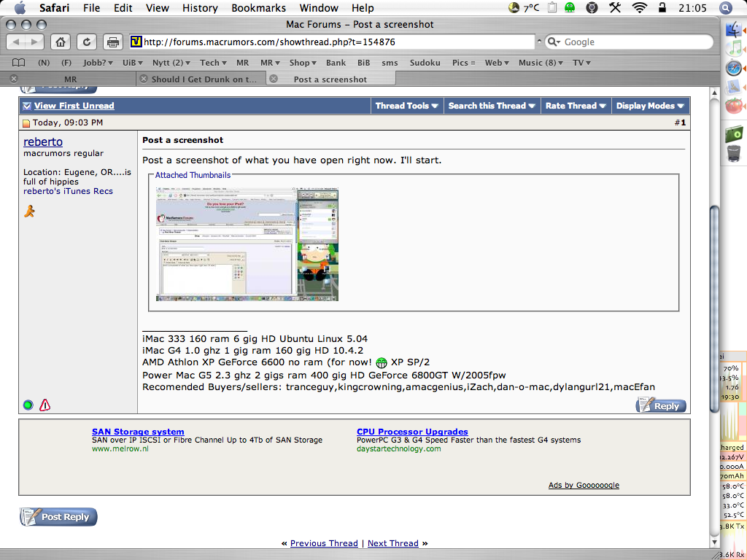
Task: Open reberto's iTunes Recs link
Action: point(68,191)
